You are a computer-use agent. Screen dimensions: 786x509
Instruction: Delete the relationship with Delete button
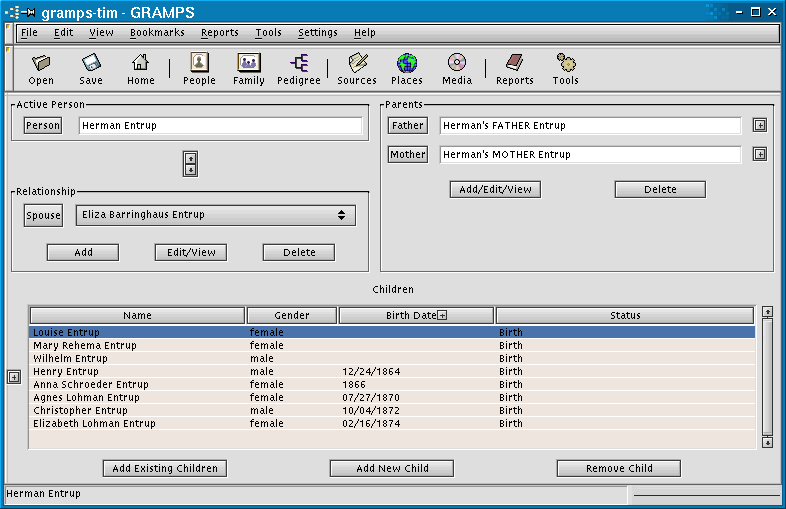coord(299,253)
